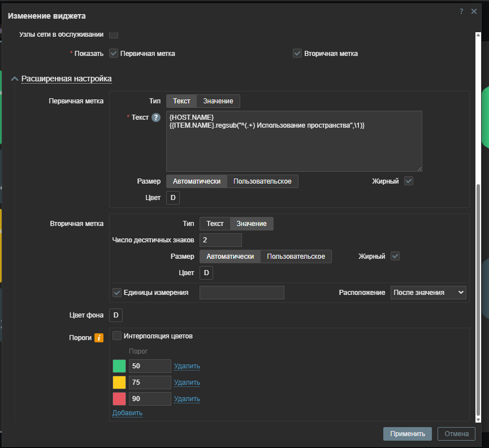489x448 pixels.
Task: Click the threshold value field 50
Action: click(x=150, y=366)
